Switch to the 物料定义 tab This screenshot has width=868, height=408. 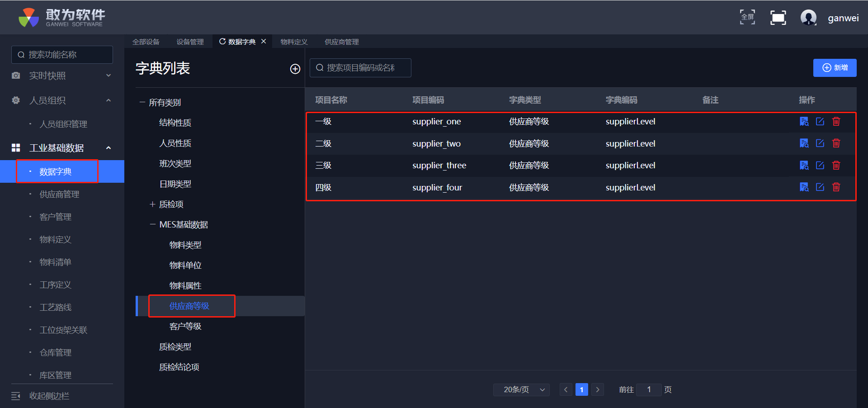294,42
